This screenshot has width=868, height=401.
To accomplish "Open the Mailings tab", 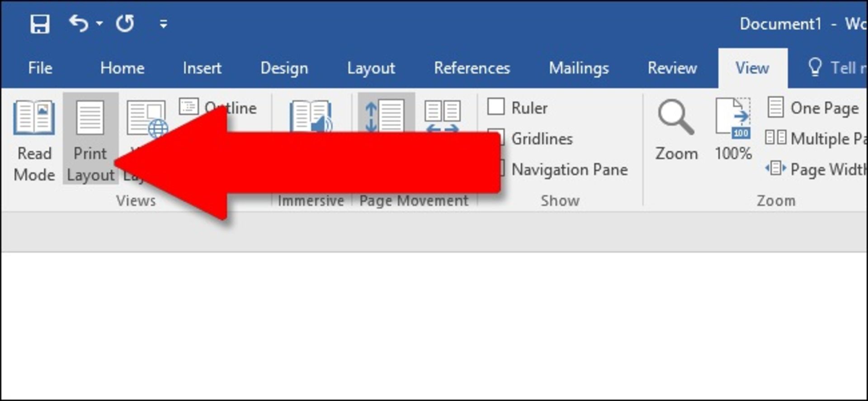I will coord(579,68).
